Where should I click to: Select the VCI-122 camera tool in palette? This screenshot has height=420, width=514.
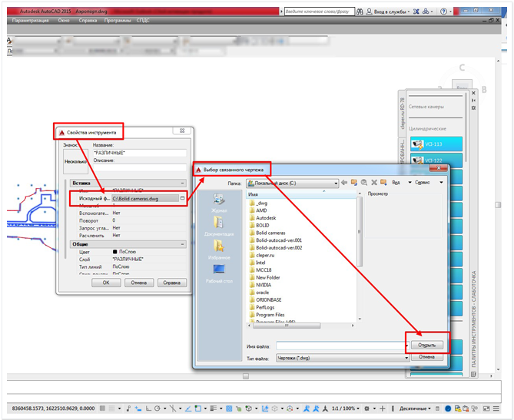tap(436, 160)
